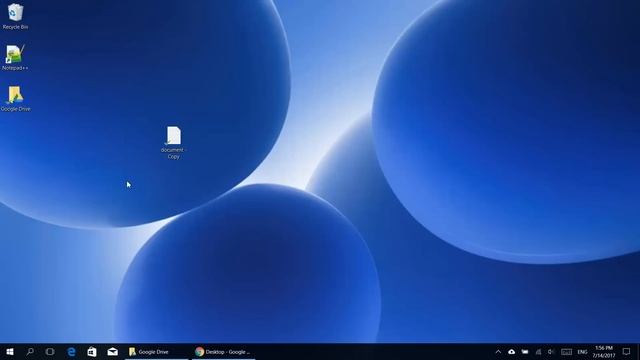Open Google Drive cloud tray icon

pyautogui.click(x=511, y=351)
